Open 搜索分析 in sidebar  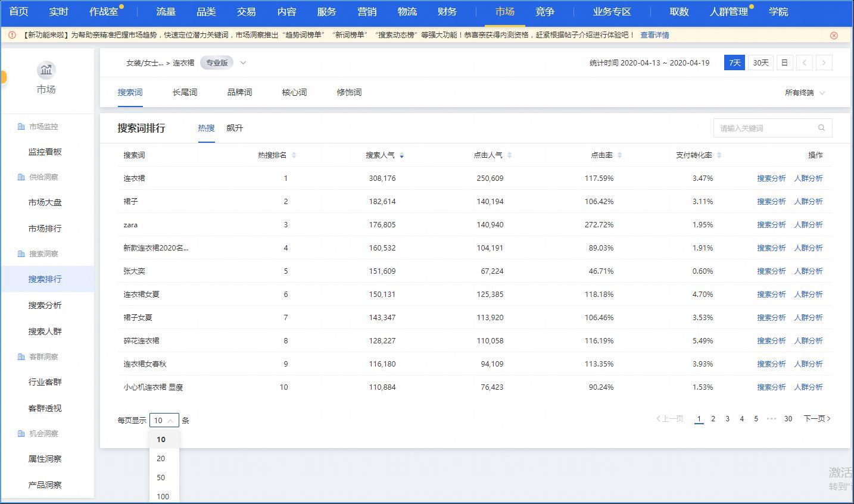click(45, 305)
